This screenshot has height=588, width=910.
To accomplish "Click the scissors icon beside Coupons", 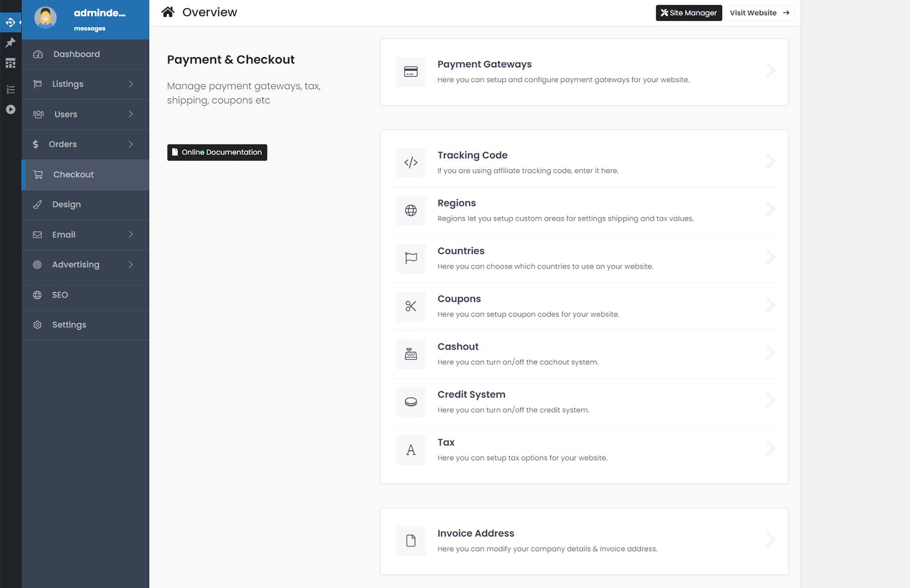I will click(x=411, y=306).
